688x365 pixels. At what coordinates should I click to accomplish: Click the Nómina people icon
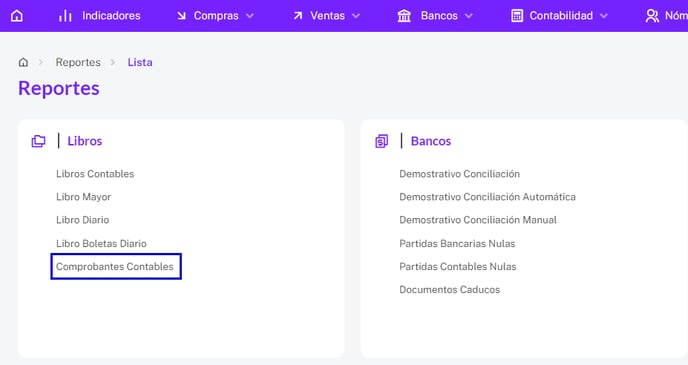pos(652,16)
